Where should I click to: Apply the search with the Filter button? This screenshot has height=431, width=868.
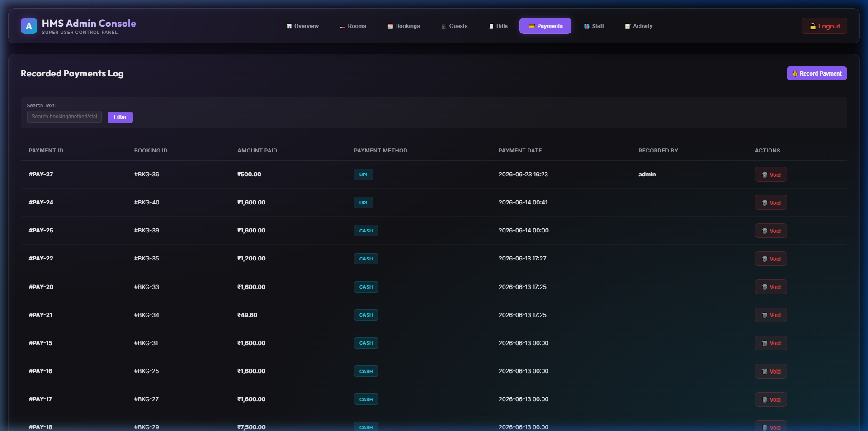pyautogui.click(x=120, y=117)
